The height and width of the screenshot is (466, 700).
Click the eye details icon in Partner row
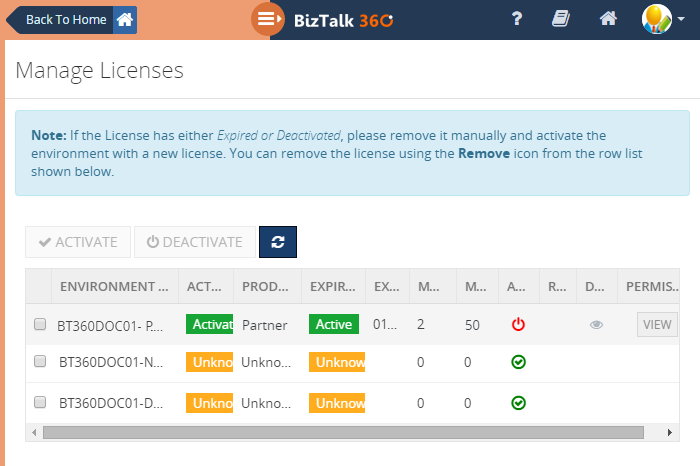(596, 325)
